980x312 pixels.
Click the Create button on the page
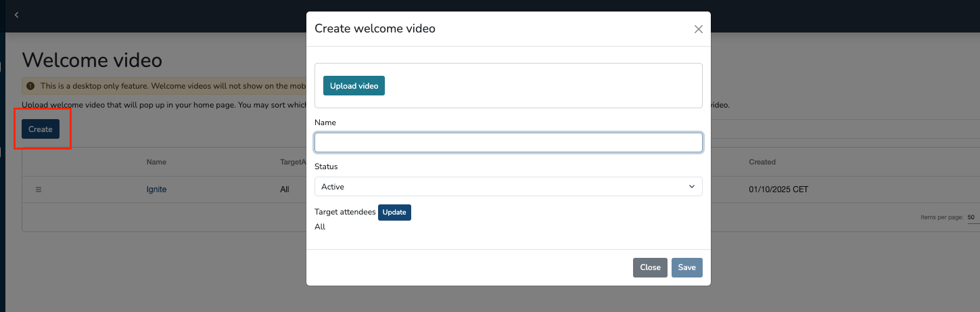tap(41, 129)
